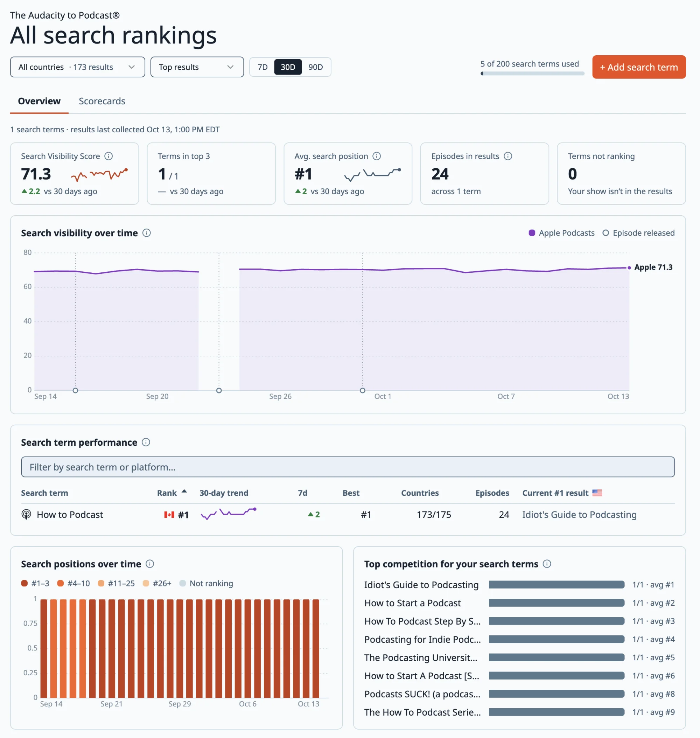Open info icon next to Search visibility over time
The width and height of the screenshot is (700, 738).
click(x=147, y=233)
